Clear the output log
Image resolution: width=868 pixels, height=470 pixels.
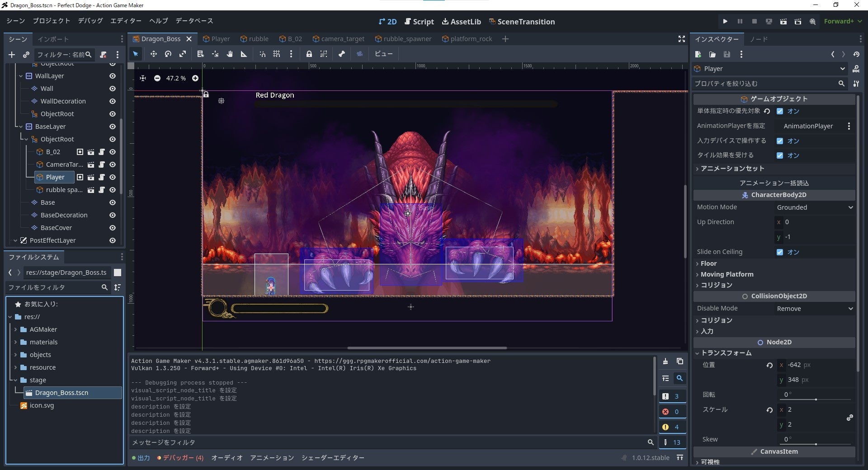[665, 361]
